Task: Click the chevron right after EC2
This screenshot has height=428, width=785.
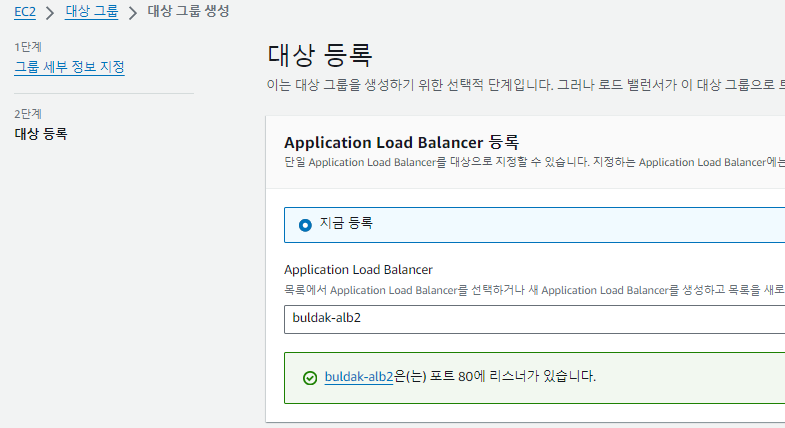Action: (49, 13)
